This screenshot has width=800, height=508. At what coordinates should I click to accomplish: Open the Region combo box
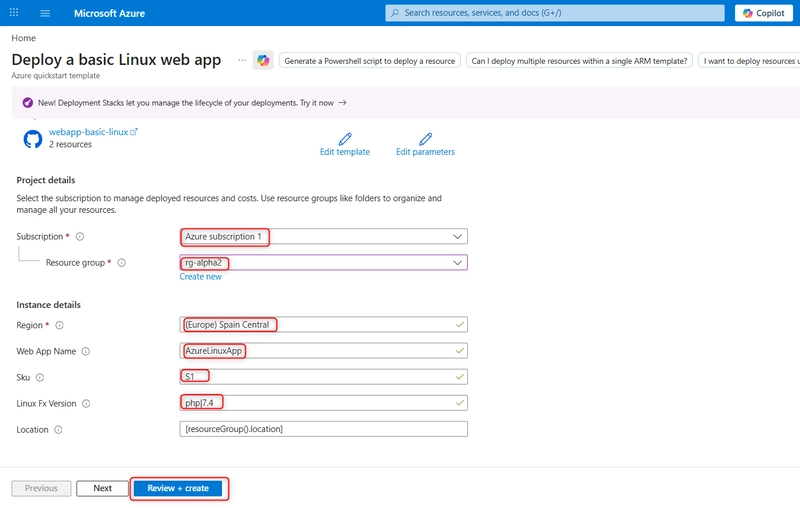(323, 325)
